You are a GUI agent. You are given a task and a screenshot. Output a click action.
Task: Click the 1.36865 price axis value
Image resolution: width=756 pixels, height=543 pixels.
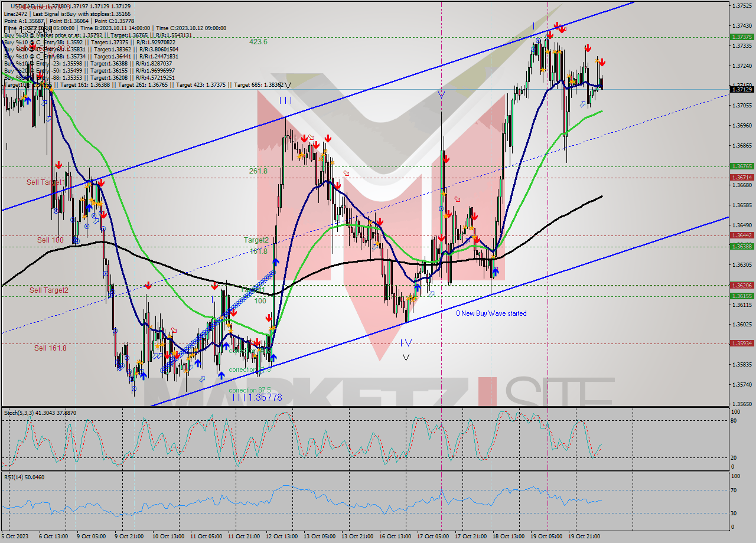[x=742, y=145]
